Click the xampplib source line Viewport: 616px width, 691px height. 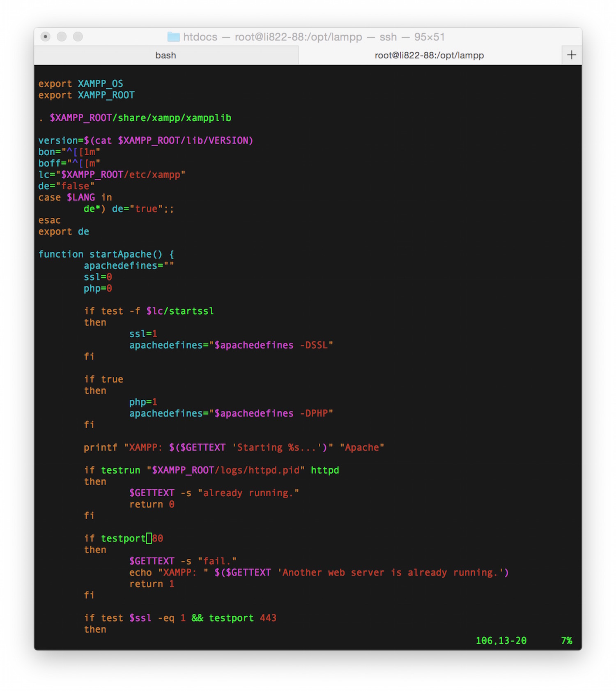[135, 118]
